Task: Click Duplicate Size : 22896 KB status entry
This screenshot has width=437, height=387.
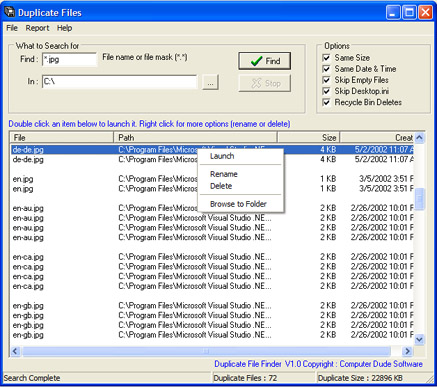Action: pyautogui.click(x=360, y=378)
